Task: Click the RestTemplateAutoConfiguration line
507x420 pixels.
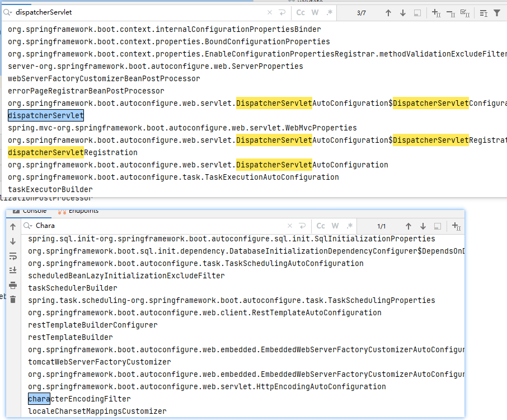Action: (x=205, y=313)
